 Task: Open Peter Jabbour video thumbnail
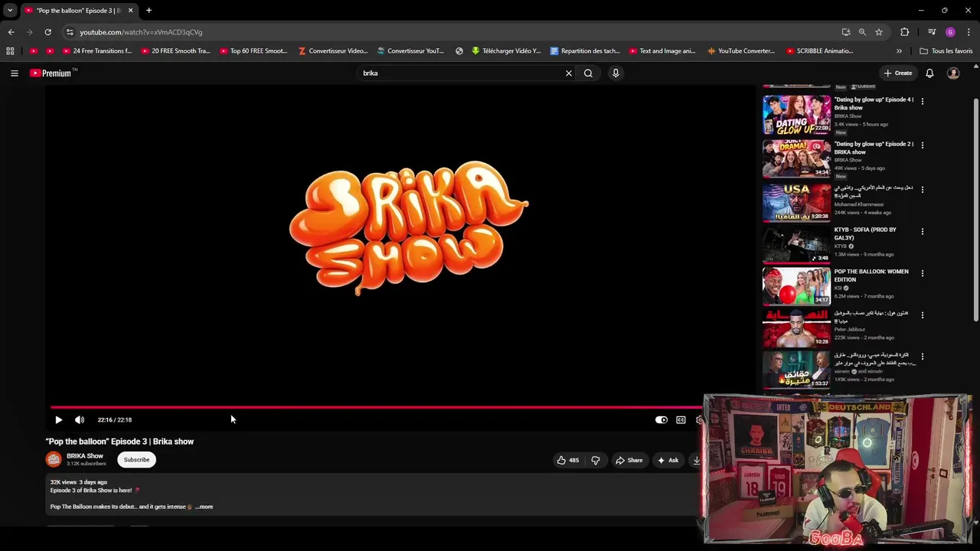coord(796,328)
